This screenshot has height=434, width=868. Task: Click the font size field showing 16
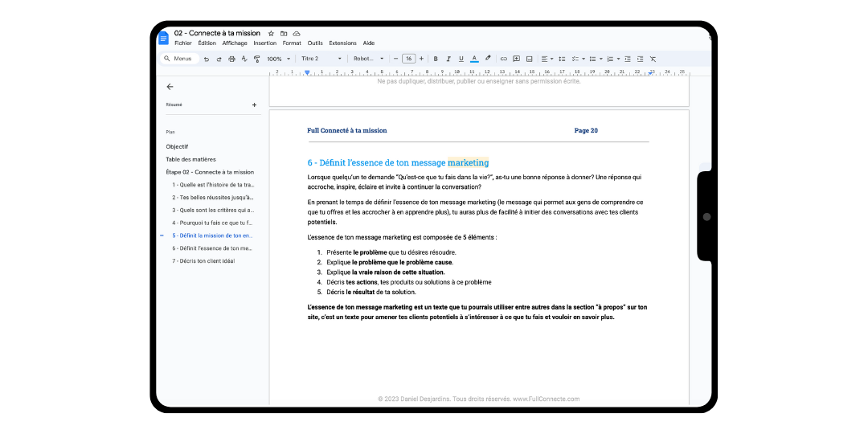click(x=408, y=59)
